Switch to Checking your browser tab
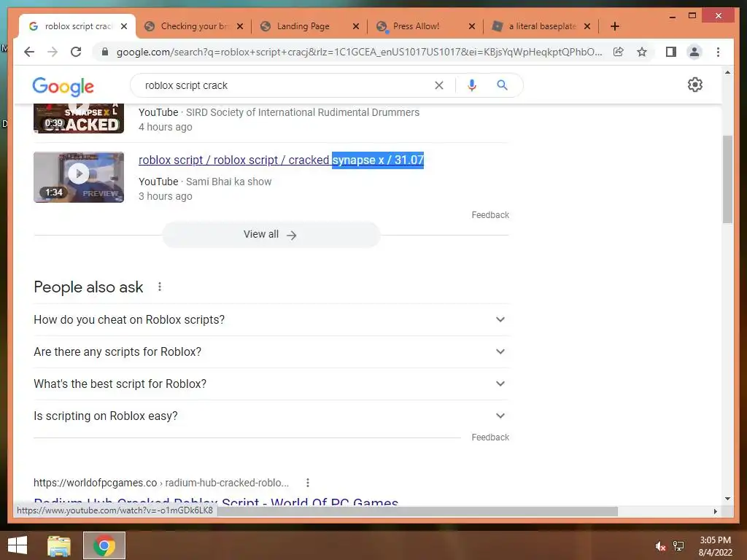This screenshot has height=560, width=747. (194, 26)
